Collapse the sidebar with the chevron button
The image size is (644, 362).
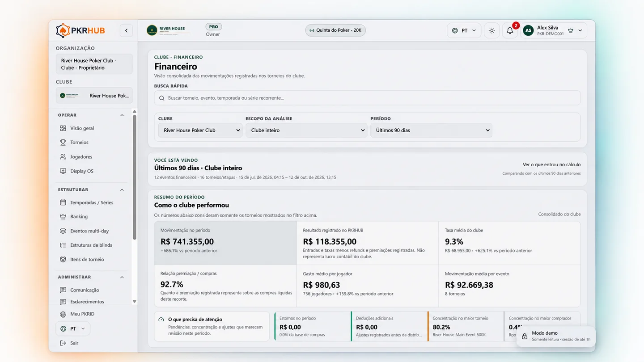coord(126,30)
